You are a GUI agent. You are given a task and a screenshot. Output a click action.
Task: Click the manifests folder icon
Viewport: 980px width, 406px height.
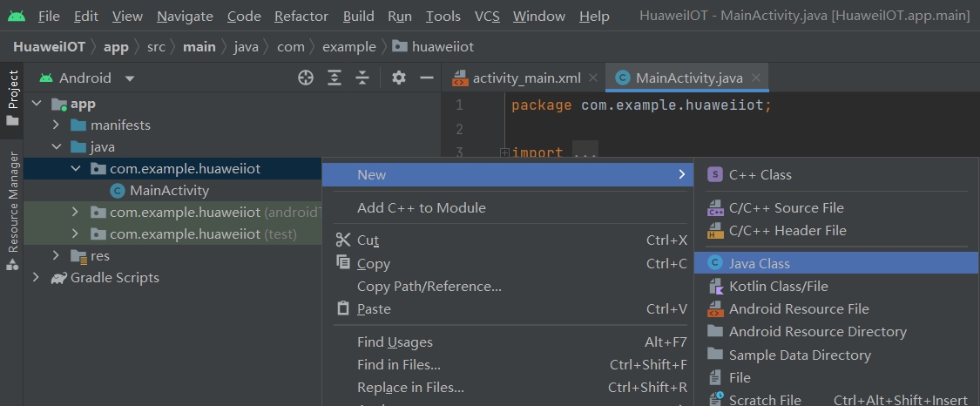pyautogui.click(x=78, y=125)
